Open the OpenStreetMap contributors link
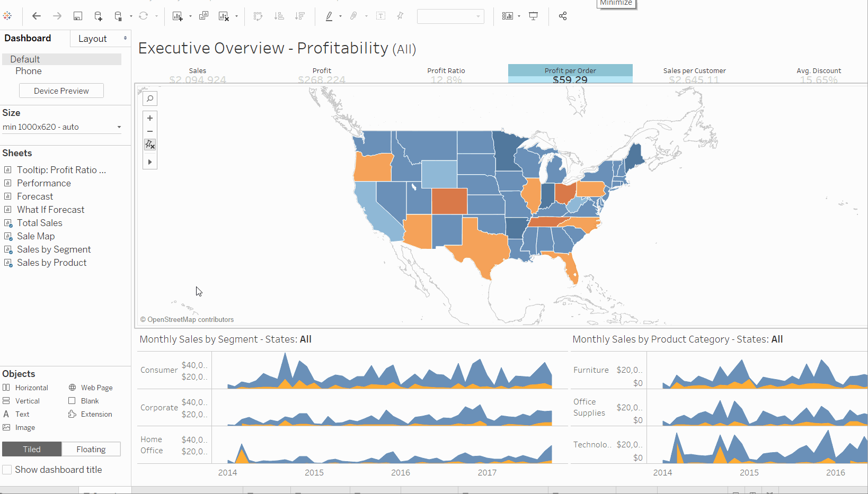 [188, 319]
